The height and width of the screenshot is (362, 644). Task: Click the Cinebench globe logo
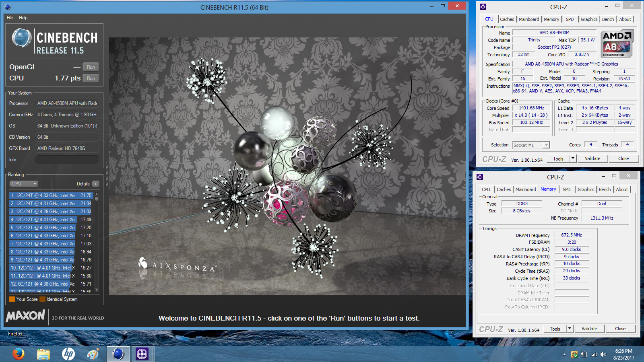(21, 38)
